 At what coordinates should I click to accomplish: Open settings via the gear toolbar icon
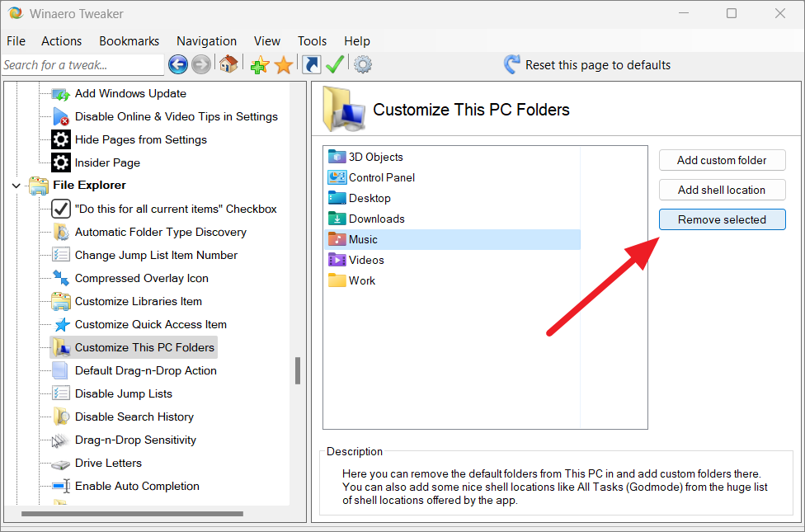(x=363, y=64)
